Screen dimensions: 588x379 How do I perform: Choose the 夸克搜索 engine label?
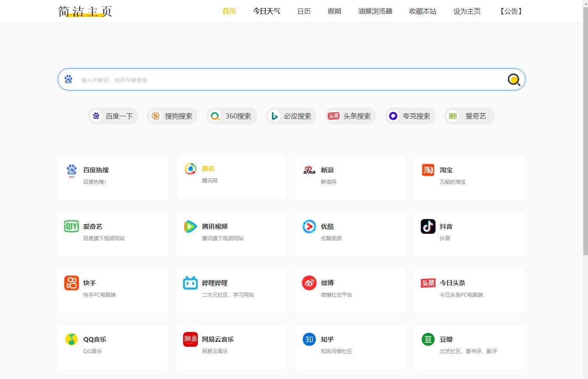coord(416,116)
